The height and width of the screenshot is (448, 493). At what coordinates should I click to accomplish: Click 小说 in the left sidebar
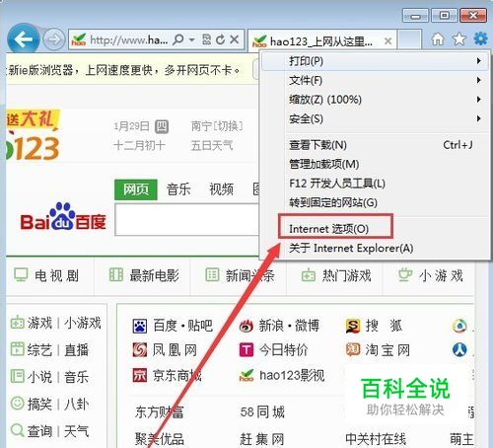click(39, 377)
